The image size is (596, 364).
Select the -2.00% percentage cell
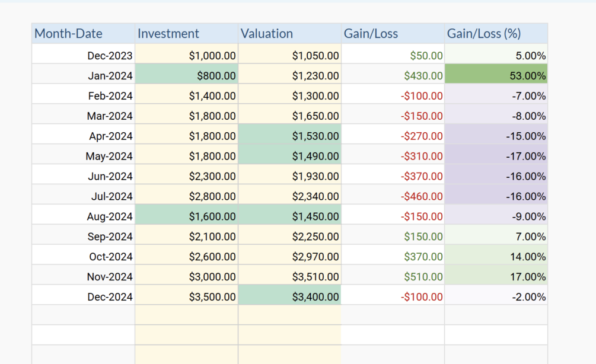496,297
